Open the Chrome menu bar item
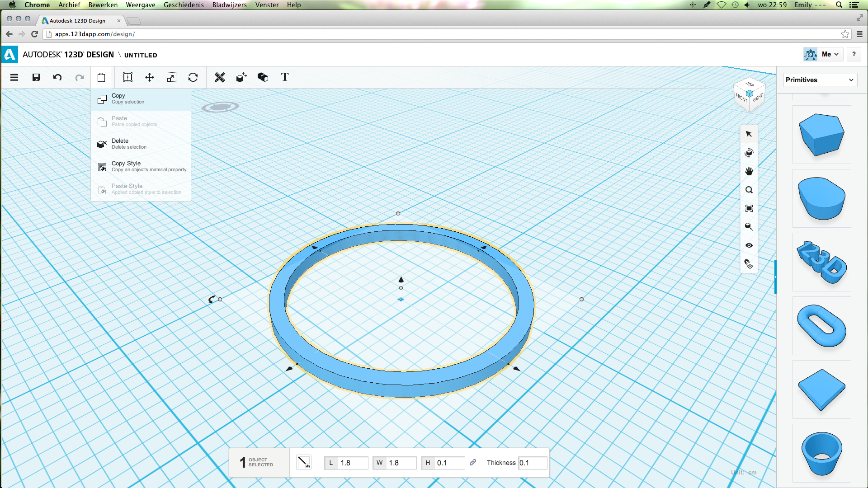 [37, 5]
